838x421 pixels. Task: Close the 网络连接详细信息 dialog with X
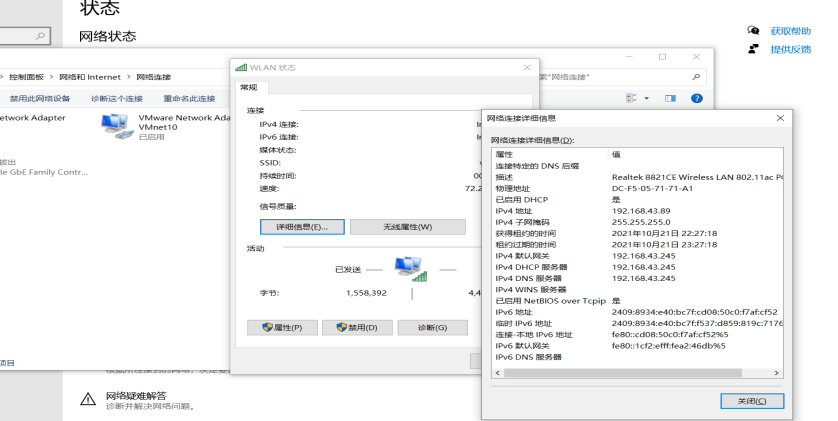[780, 118]
